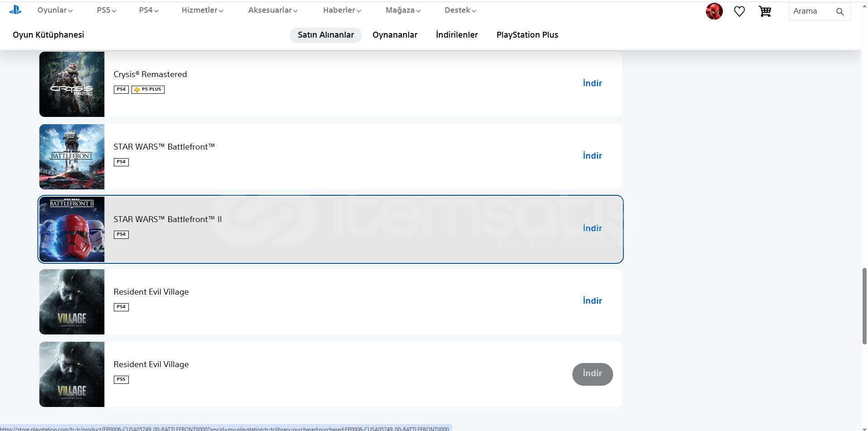The height and width of the screenshot is (431, 868).
Task: Open the Crysis Remastered cover thumbnail
Action: click(x=72, y=84)
